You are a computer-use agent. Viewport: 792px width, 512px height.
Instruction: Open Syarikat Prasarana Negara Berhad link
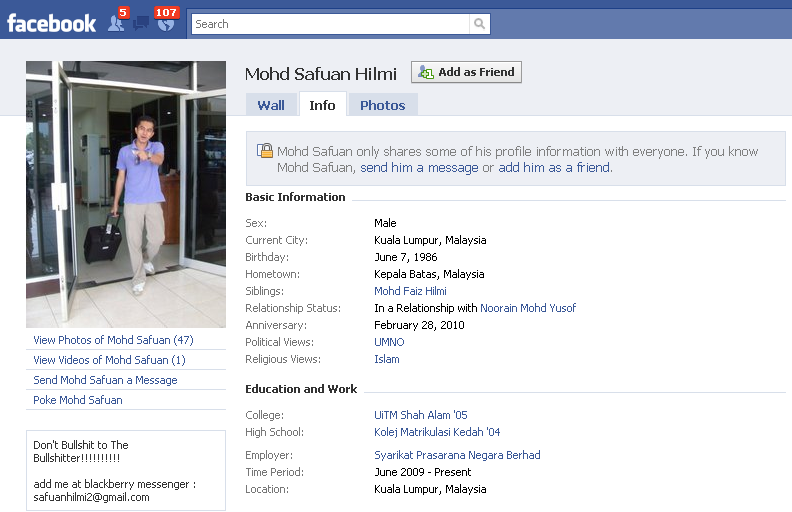(x=457, y=455)
